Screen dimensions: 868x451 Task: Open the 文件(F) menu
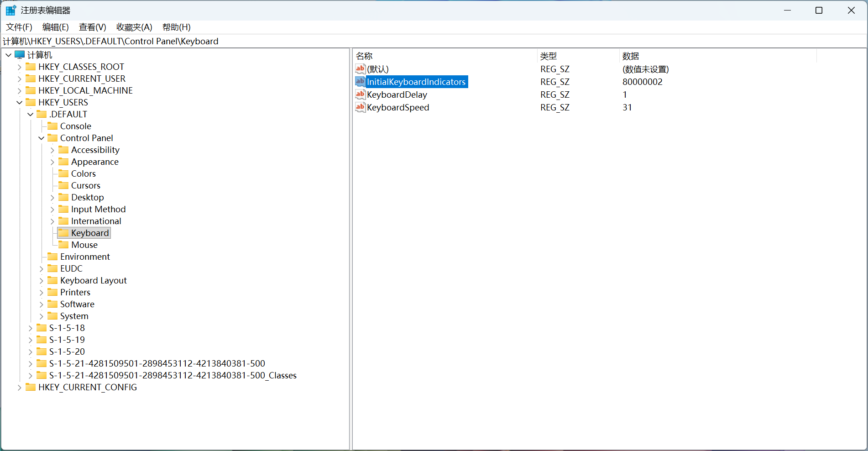click(x=19, y=27)
